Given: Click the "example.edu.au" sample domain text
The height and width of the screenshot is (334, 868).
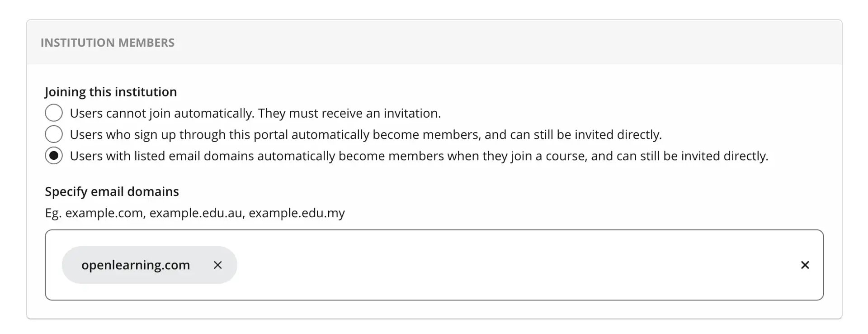Looking at the screenshot, I should (196, 213).
